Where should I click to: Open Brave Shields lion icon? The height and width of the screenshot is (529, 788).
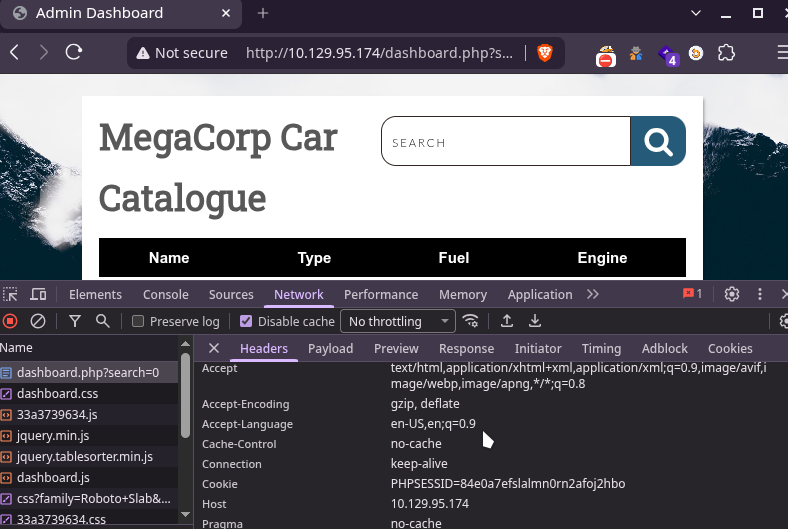coord(545,53)
